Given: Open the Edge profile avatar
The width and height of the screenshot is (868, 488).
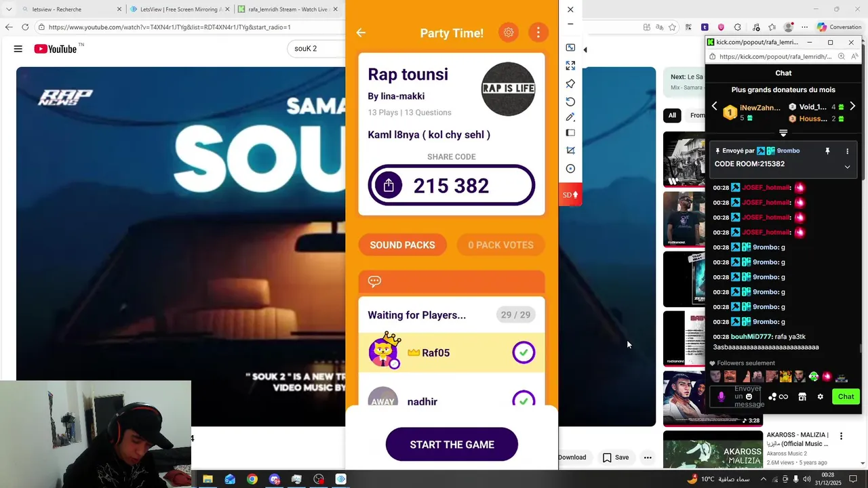Looking at the screenshot, I should coord(788,27).
